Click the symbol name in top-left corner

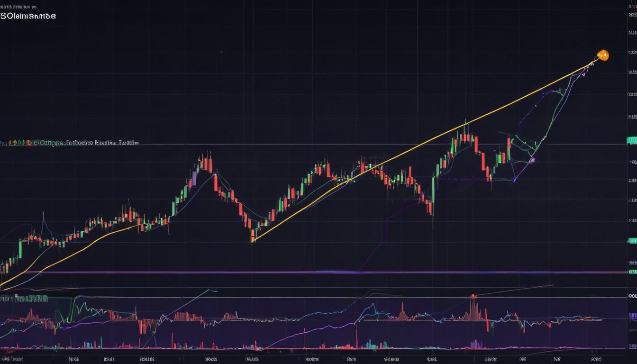pos(28,16)
